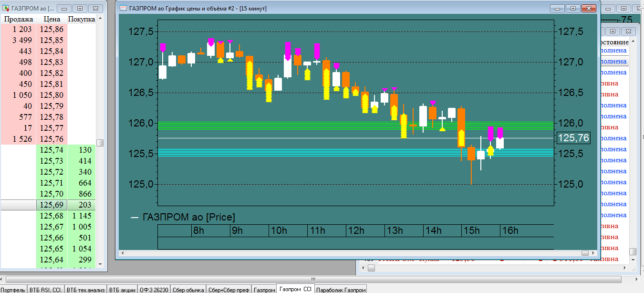This screenshot has width=644, height=293.
Task: Switch to the Портфель tab
Action: [13, 289]
